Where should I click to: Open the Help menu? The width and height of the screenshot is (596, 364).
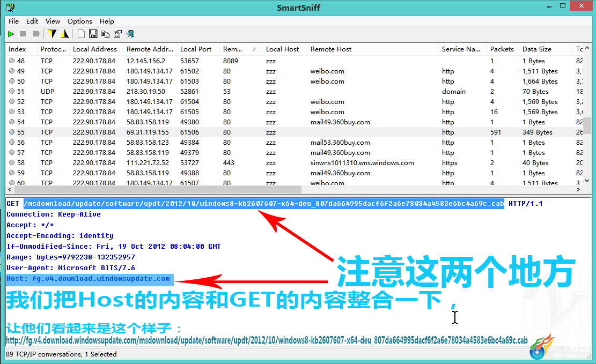coord(107,21)
